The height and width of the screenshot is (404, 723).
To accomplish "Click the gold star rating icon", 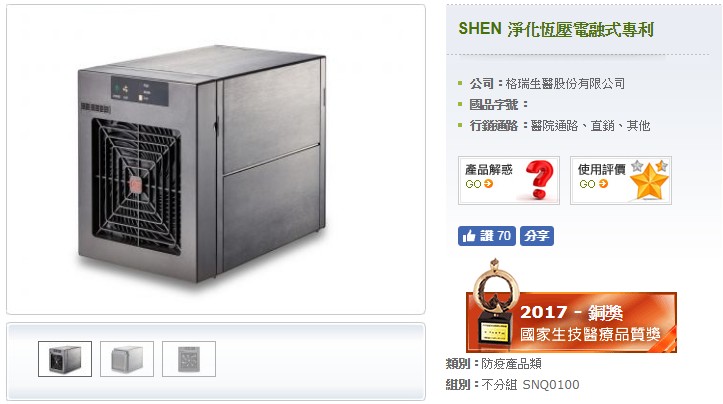I will tap(649, 180).
